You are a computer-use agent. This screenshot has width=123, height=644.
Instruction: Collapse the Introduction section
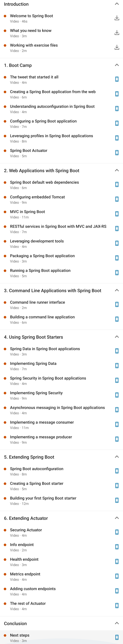click(x=117, y=4)
